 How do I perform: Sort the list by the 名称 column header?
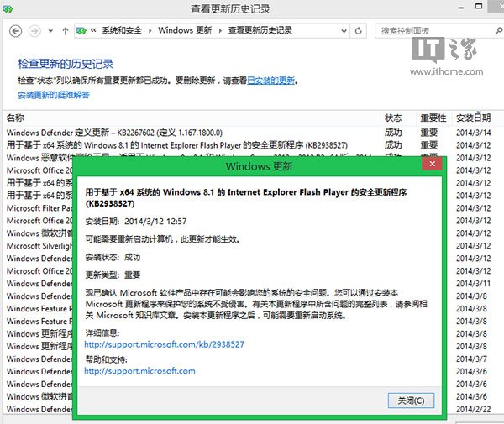(x=15, y=118)
